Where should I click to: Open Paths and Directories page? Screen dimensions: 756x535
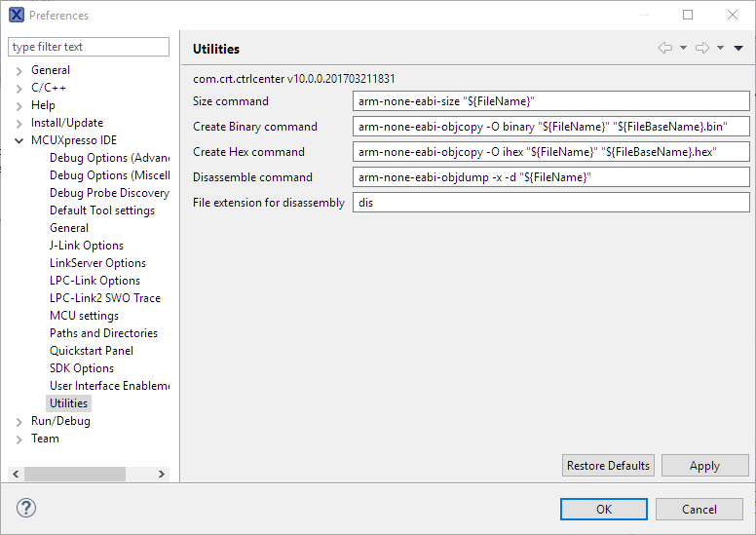[103, 333]
